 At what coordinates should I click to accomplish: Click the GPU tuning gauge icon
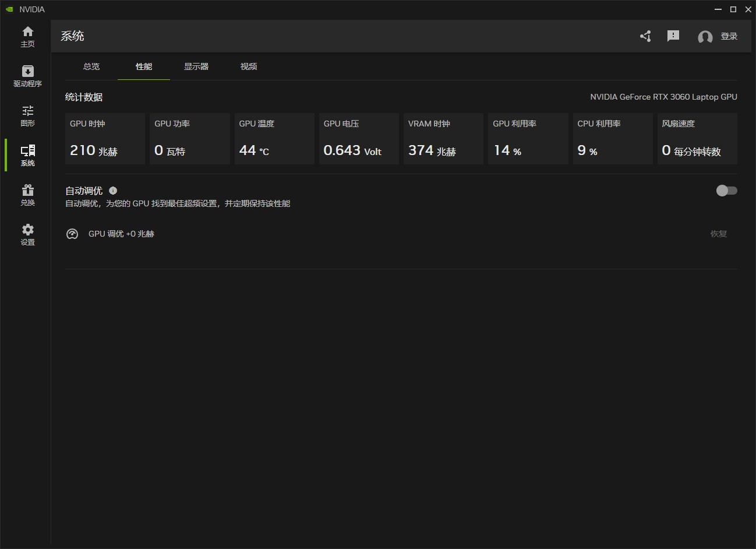click(x=72, y=234)
